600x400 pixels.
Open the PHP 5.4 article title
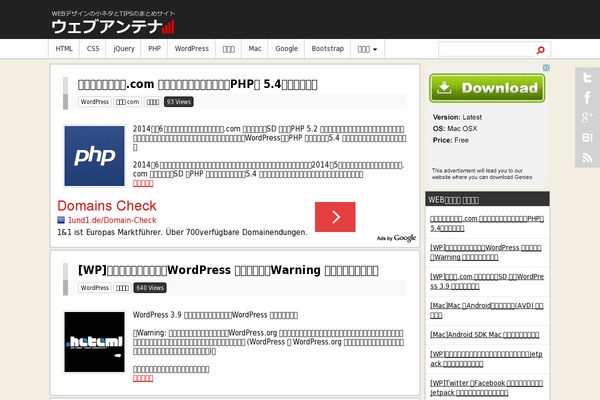click(x=197, y=84)
